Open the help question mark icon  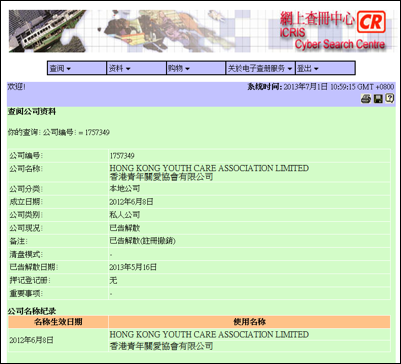point(389,99)
